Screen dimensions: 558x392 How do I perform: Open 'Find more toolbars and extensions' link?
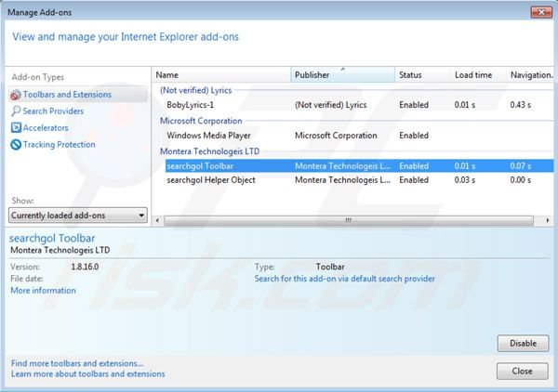pos(77,363)
